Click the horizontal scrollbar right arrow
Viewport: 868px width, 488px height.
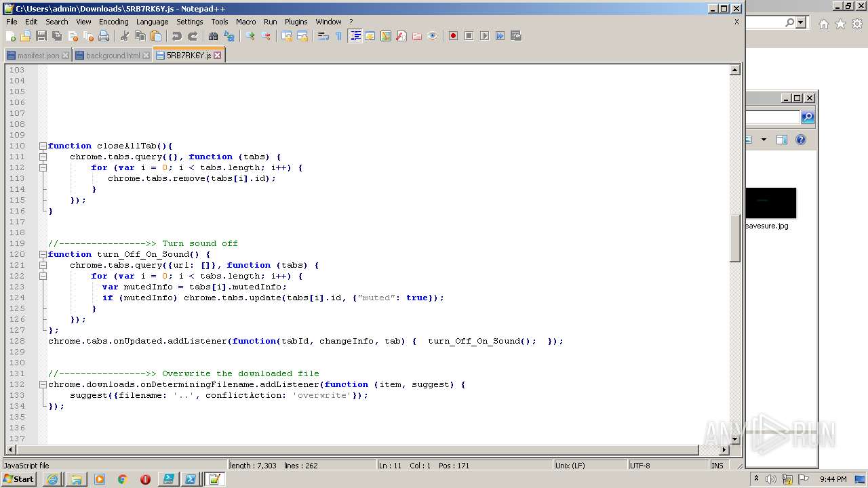click(724, 450)
